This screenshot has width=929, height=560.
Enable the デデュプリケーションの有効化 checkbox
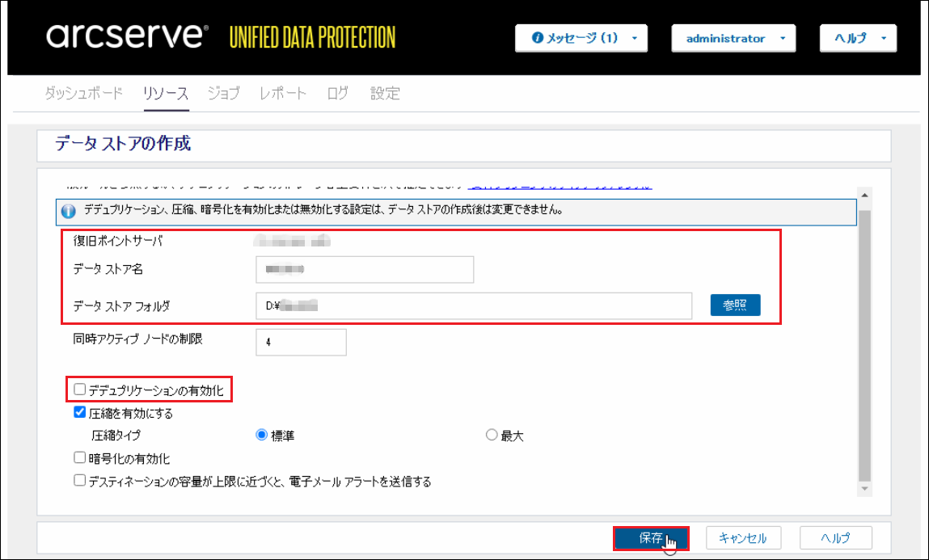79,389
